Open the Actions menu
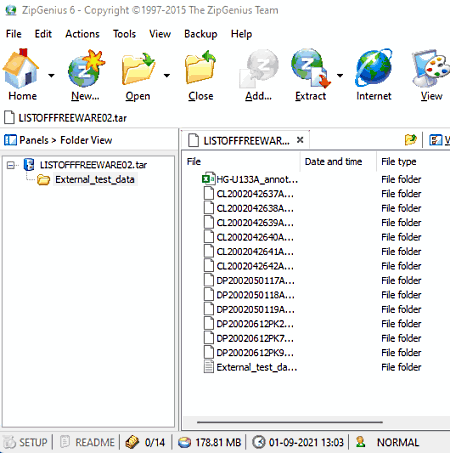This screenshot has width=450, height=453. 82,34
